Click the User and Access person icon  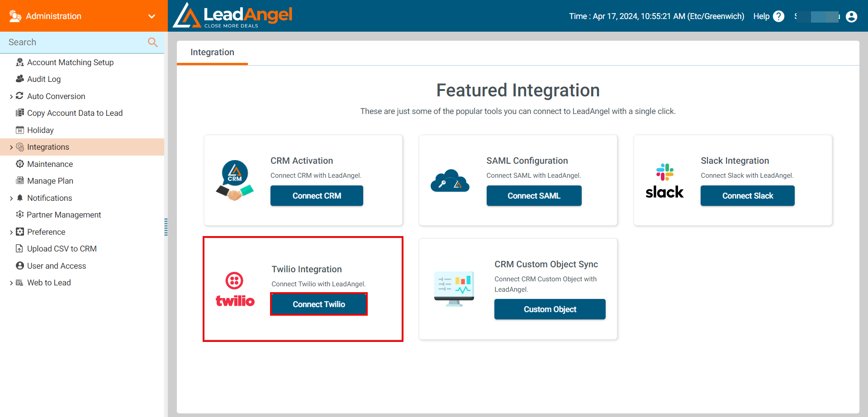(20, 265)
